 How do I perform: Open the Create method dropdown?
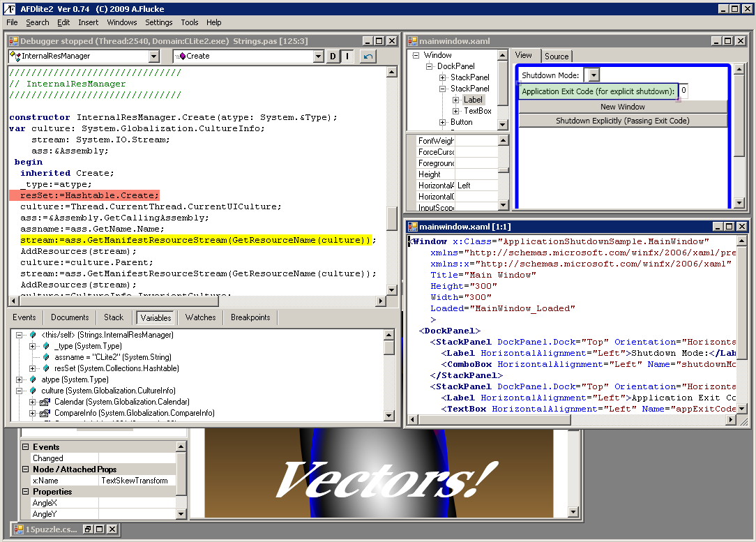coord(318,57)
